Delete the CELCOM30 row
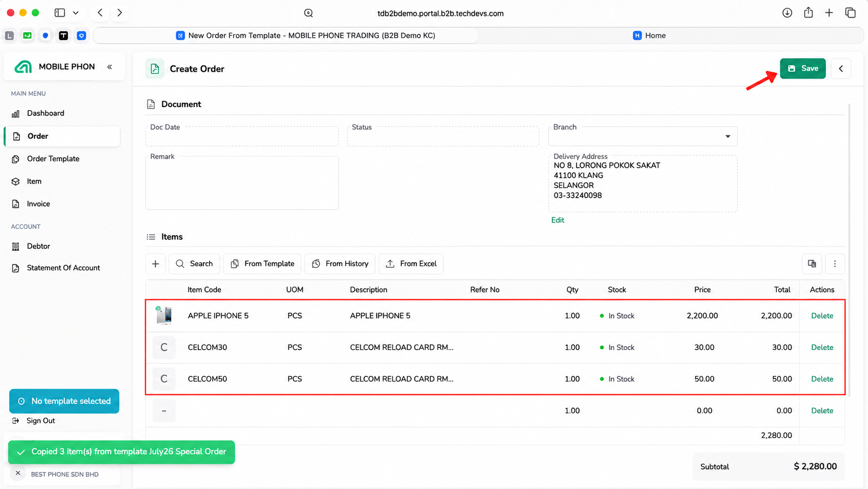The width and height of the screenshot is (868, 489). (822, 348)
